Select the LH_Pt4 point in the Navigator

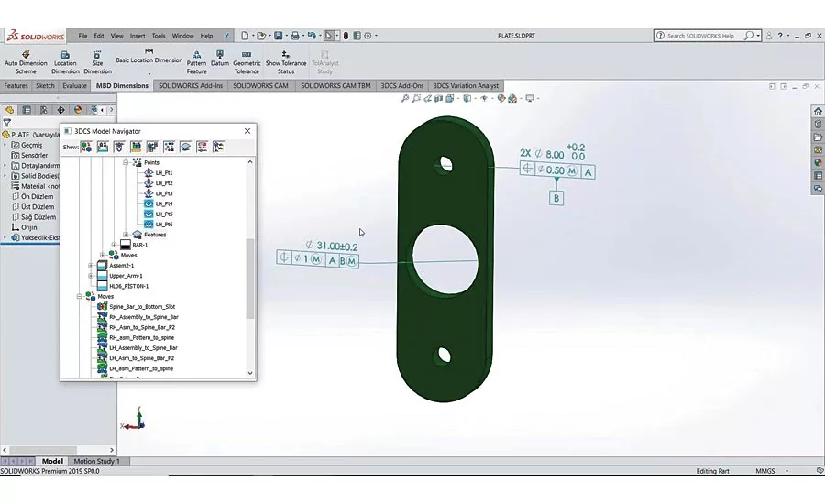164,203
